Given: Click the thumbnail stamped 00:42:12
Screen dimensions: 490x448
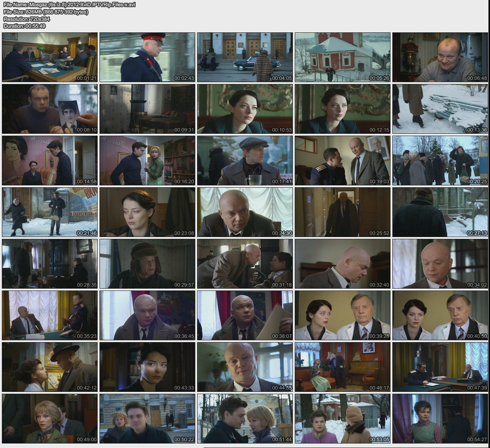Looking at the screenshot, I should [50, 367].
